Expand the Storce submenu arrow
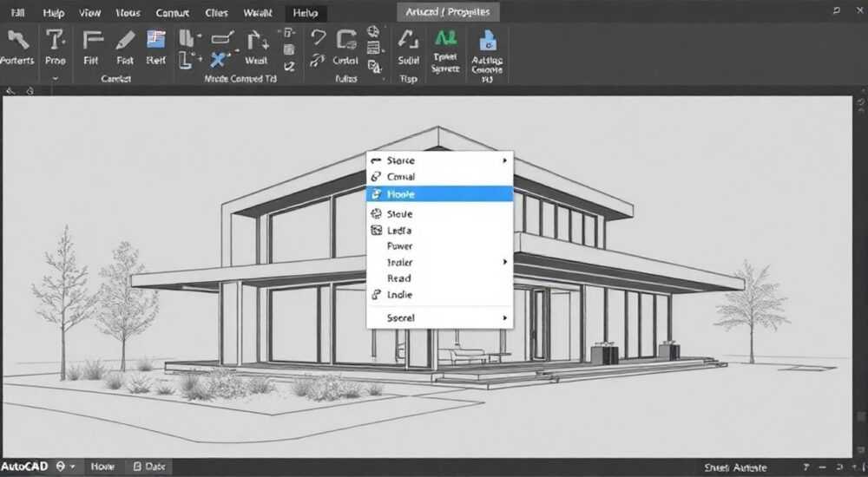Screen dimensions: 868x477 504,160
